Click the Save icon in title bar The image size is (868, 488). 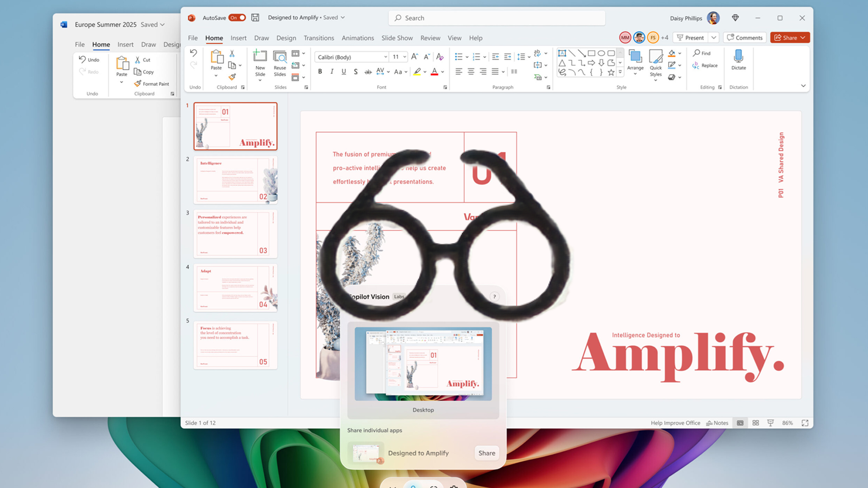255,18
